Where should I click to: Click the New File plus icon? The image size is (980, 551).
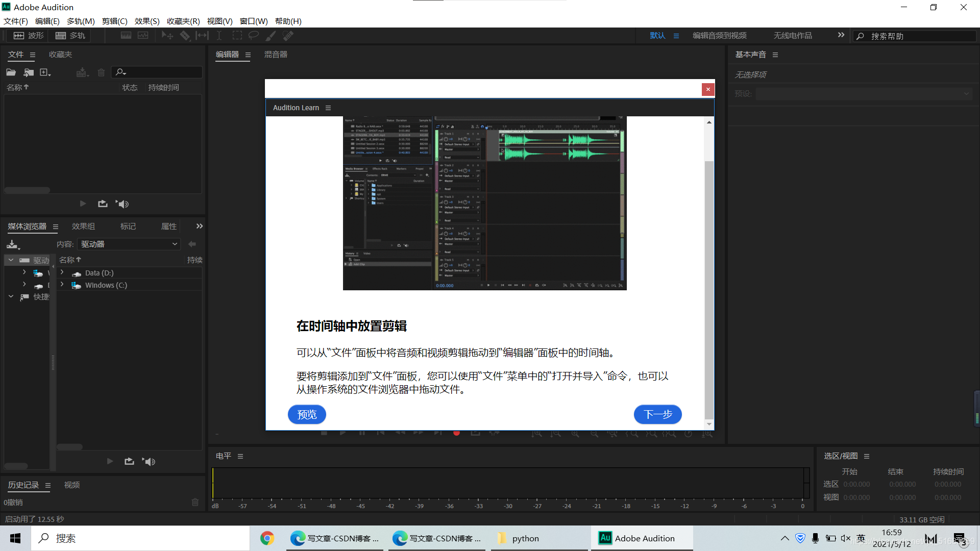[x=44, y=72]
